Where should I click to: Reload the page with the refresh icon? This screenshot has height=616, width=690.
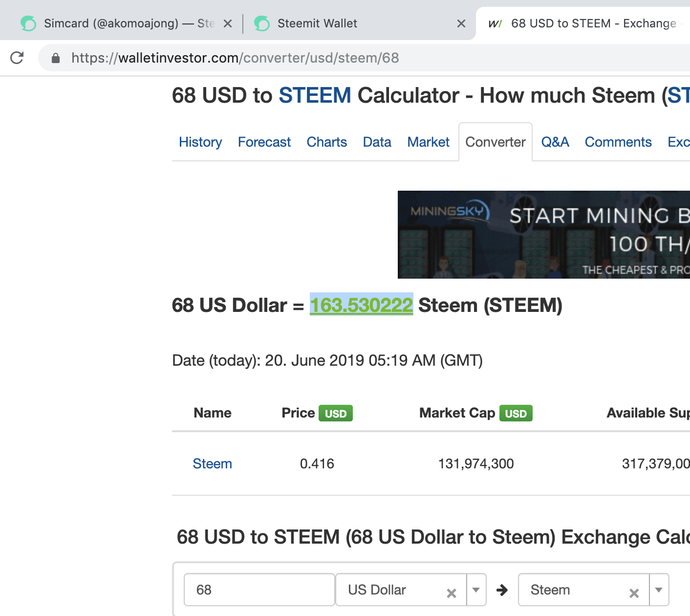click(x=17, y=58)
